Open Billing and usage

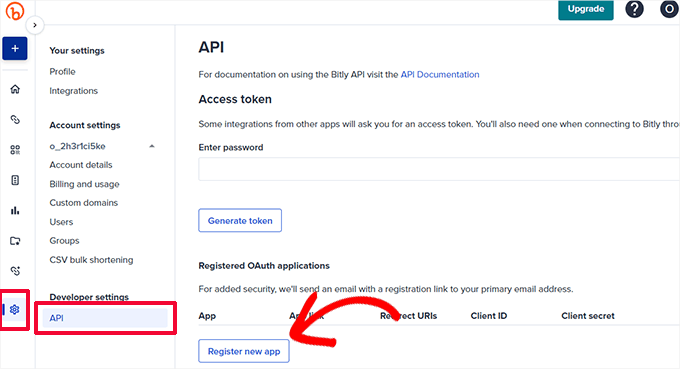[x=85, y=184]
